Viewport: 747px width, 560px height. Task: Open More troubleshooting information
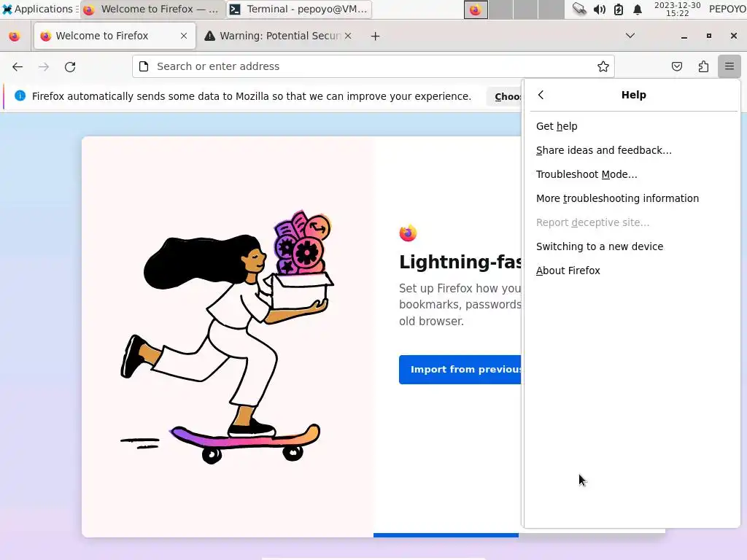632,198
